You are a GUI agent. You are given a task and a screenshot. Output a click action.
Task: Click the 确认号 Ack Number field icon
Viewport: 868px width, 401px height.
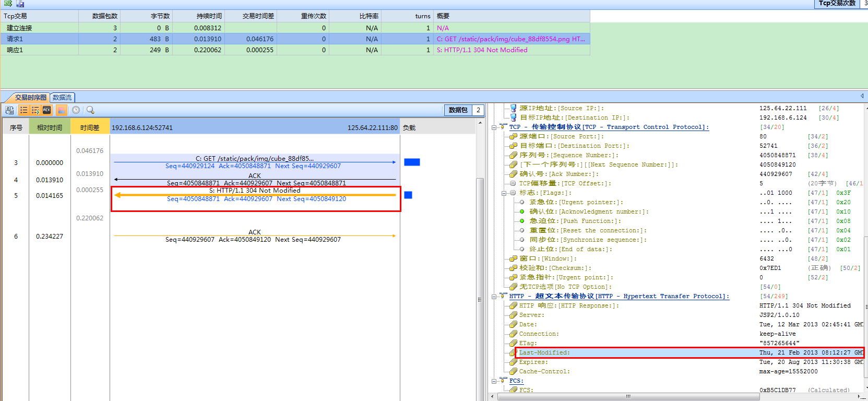pos(513,174)
